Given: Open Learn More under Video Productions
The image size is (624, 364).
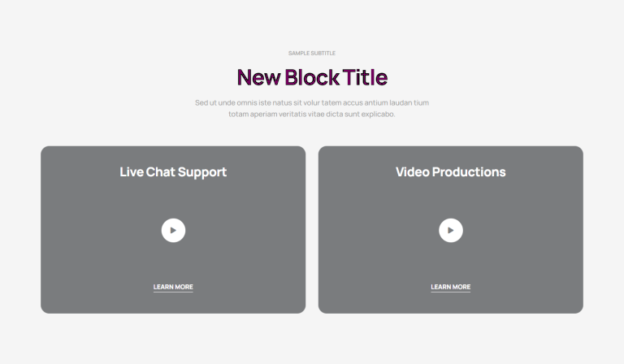Looking at the screenshot, I should [x=450, y=288].
